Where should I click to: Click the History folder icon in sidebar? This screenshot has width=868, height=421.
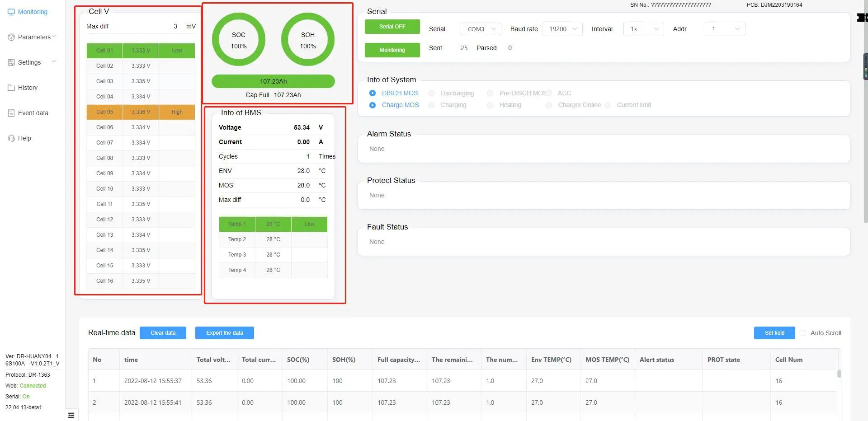coord(11,87)
